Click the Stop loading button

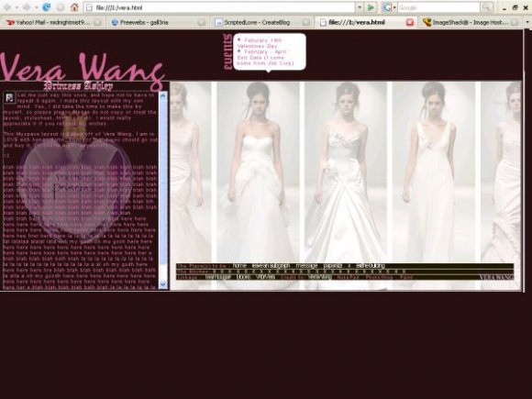[x=61, y=7]
